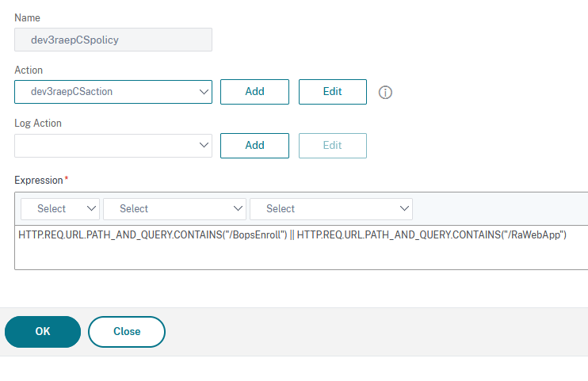Confirm the policy with the OK button

43,332
